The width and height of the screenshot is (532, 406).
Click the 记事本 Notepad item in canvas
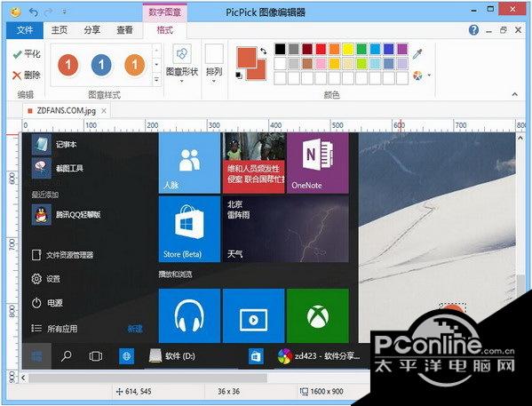click(54, 144)
